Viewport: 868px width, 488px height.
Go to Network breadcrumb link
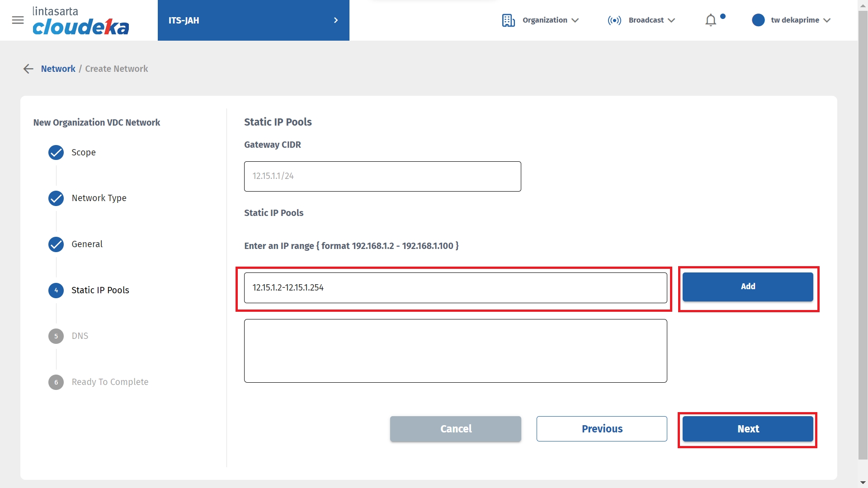58,69
